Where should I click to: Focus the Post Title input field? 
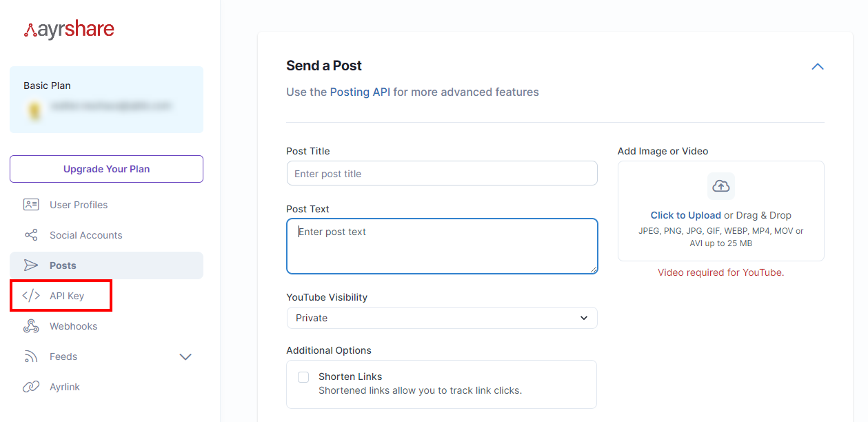tap(441, 174)
